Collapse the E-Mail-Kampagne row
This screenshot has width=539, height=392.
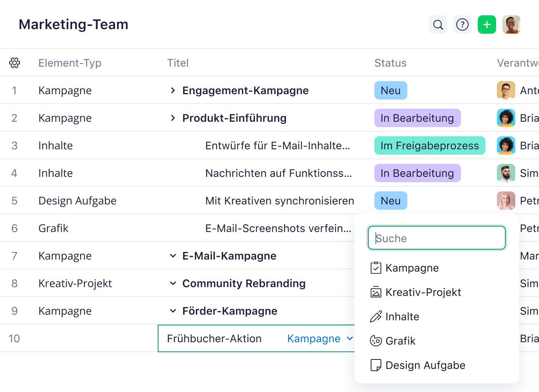(x=173, y=256)
